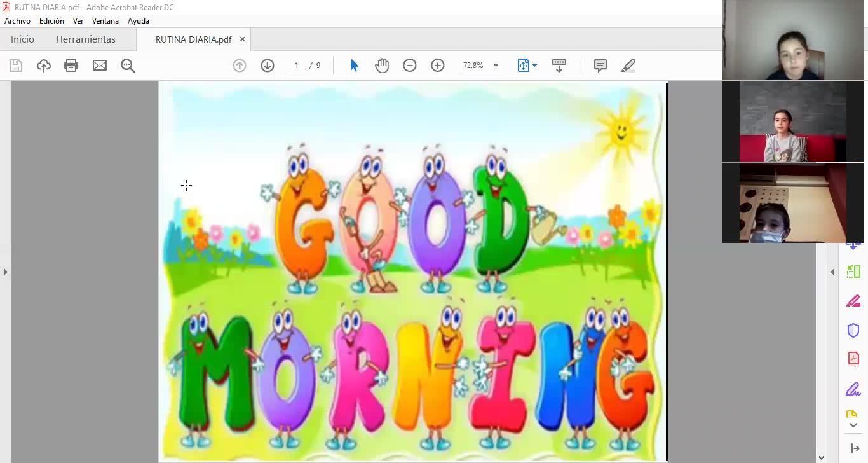Open the zoom percentage dropdown
This screenshot has width=868, height=463.
coord(496,66)
